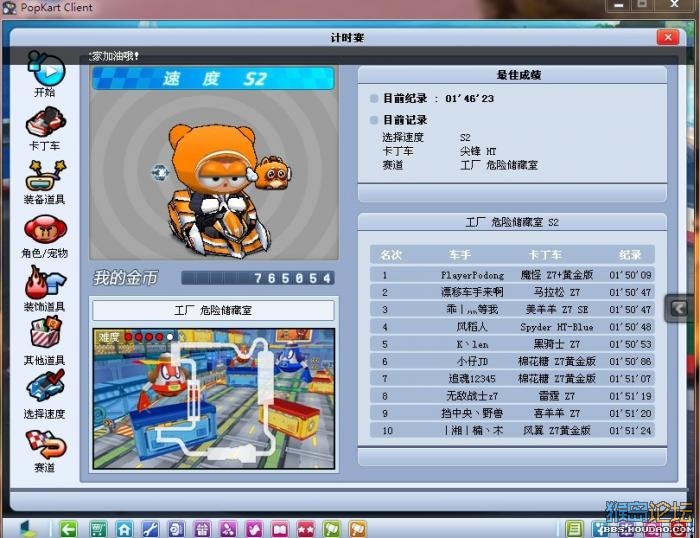The width and height of the screenshot is (700, 538).
Task: Click the block logo icon at bottom-left
Action: (28, 529)
